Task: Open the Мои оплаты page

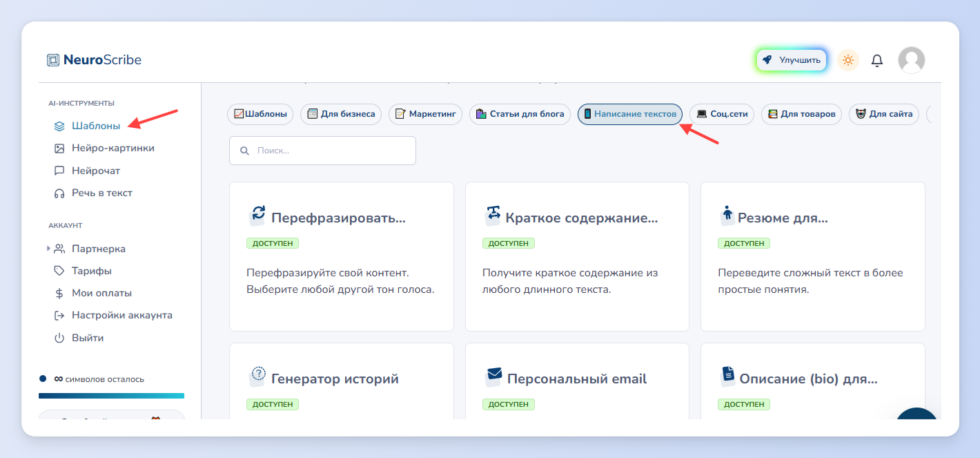Action: [102, 293]
